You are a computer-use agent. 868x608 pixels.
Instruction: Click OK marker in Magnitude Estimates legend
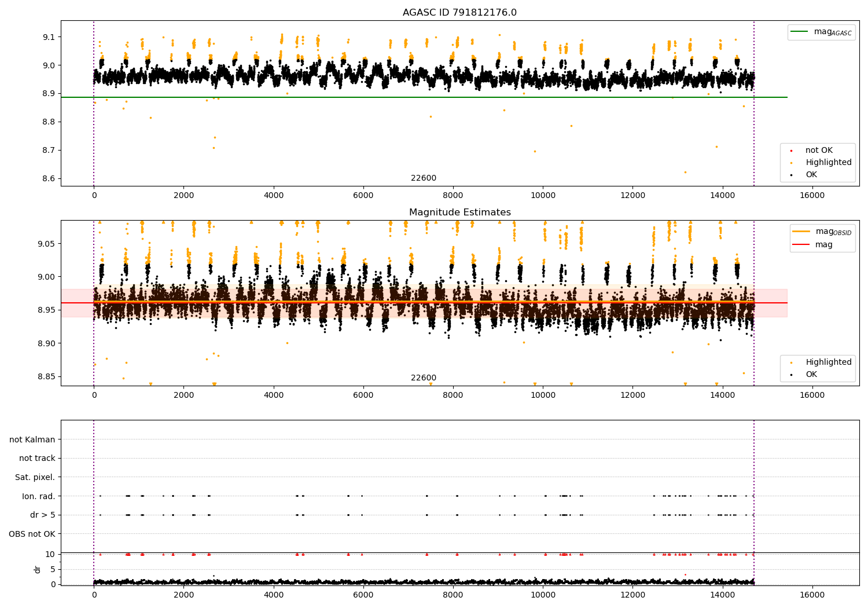(x=792, y=375)
